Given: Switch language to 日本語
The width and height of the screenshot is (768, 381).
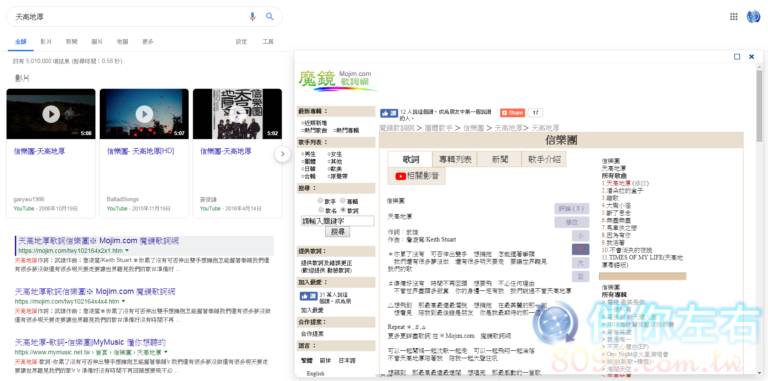Looking at the screenshot, I should point(347,360).
